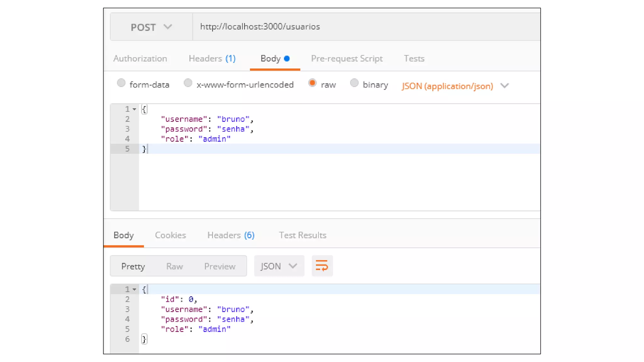Open response Headers (6) tab

coord(231,235)
